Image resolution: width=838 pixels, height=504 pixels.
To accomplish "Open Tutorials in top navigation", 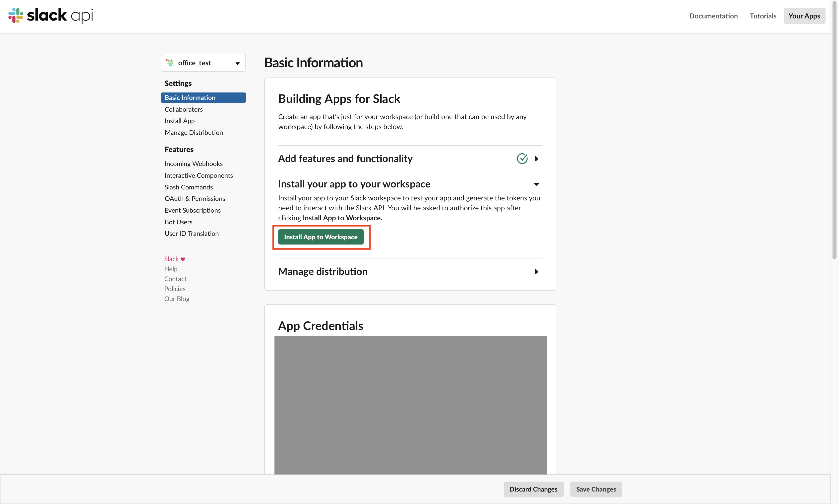I will coord(763,16).
